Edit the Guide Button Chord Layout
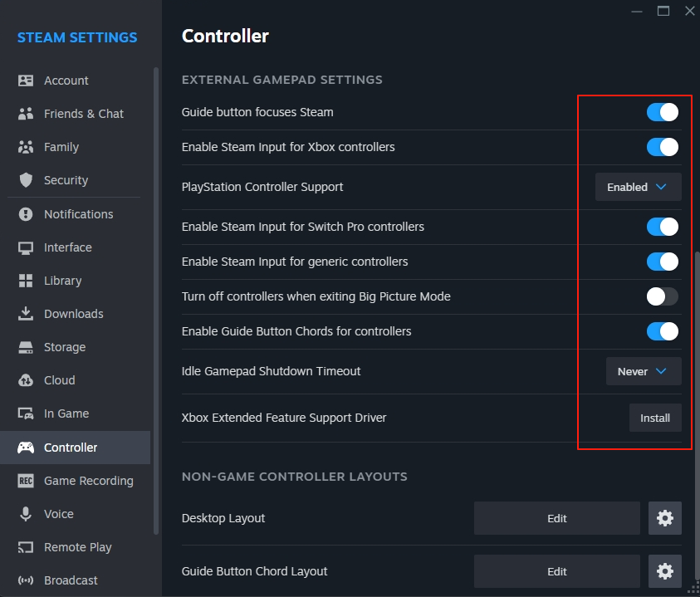 coord(556,571)
